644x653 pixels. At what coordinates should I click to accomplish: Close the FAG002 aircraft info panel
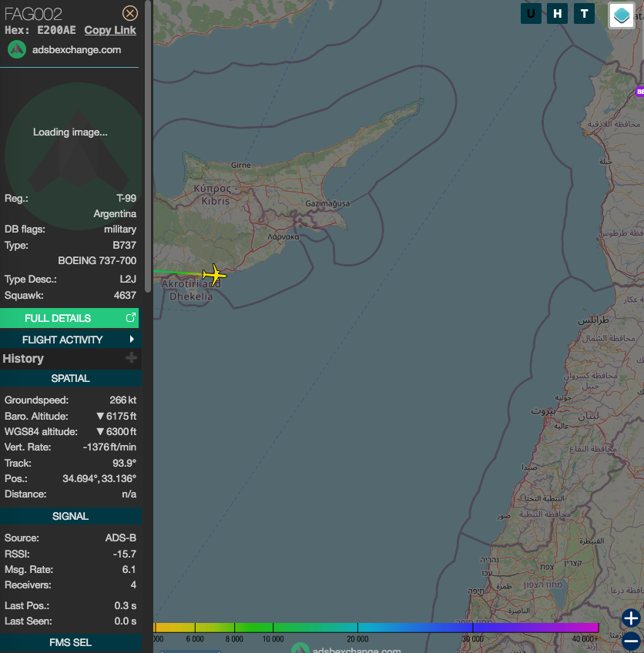(130, 13)
